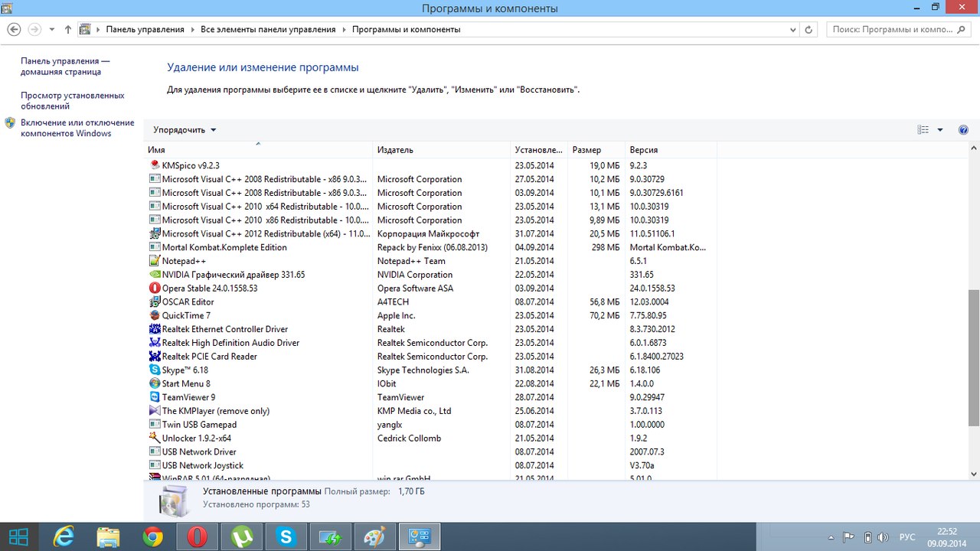Sort by the Имя column header
The height and width of the screenshot is (551, 980).
coord(259,150)
